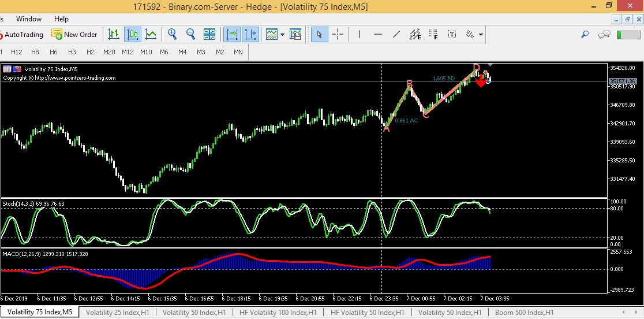Screen dimensions: 644x319
Task: Click the red sell arrow at point D
Action: click(x=481, y=81)
